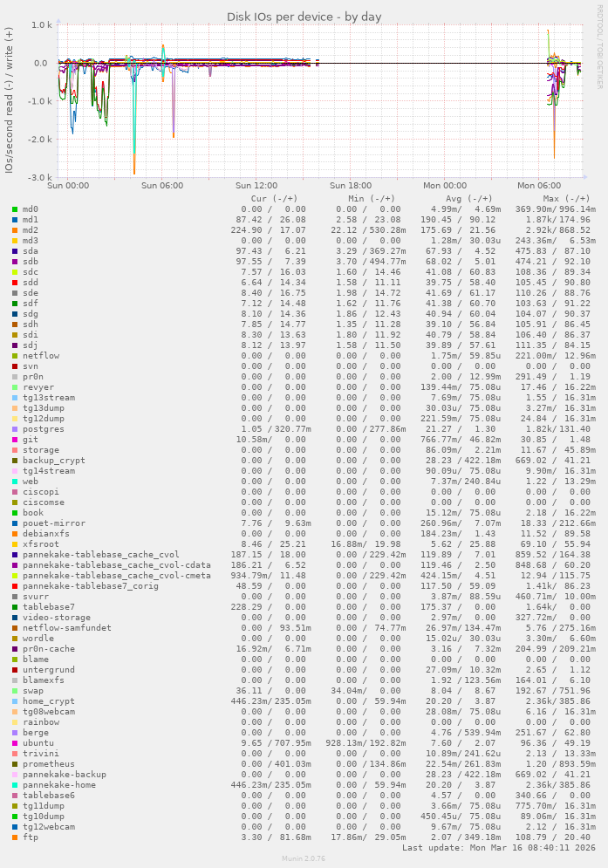Click the trivini legend entry
Image resolution: width=608 pixels, height=868 pixels.
41,754
